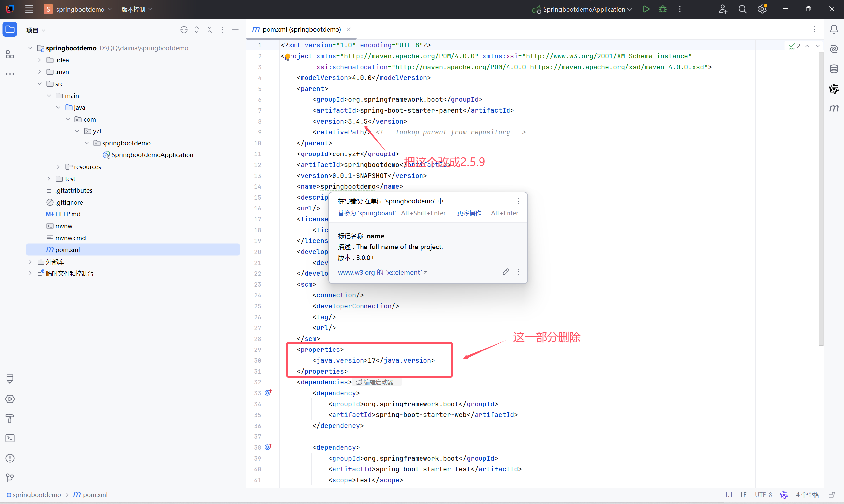844x504 pixels.
Task: Toggle the file writable lock in status bar
Action: pyautogui.click(x=832, y=495)
